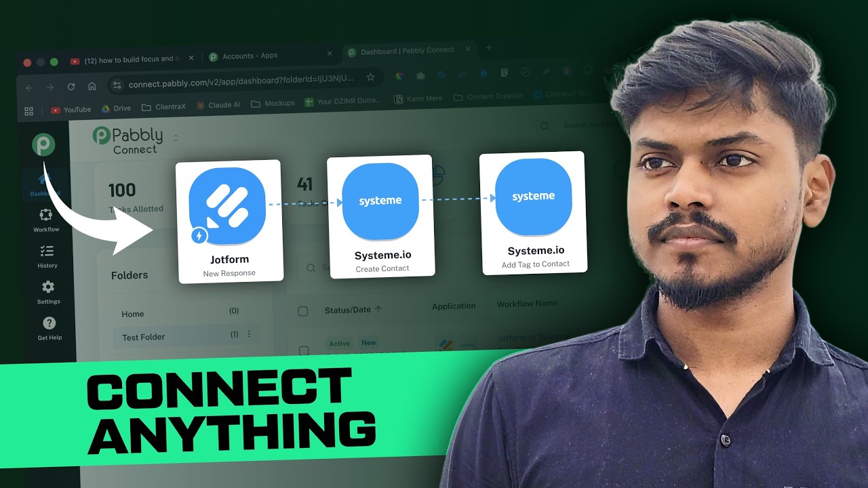Screen dimensions: 868x488
Task: Click the camera extension icon in the toolbar
Action: [420, 75]
